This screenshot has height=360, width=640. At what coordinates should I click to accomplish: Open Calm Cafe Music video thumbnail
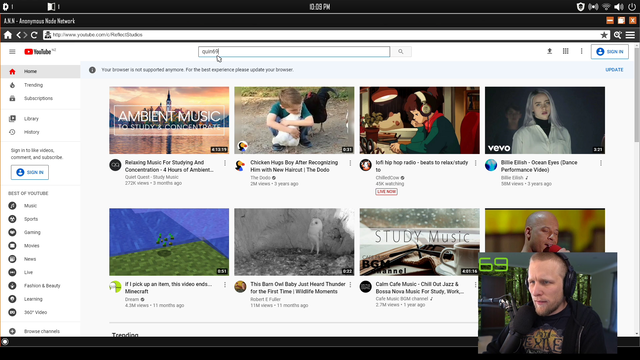420,242
